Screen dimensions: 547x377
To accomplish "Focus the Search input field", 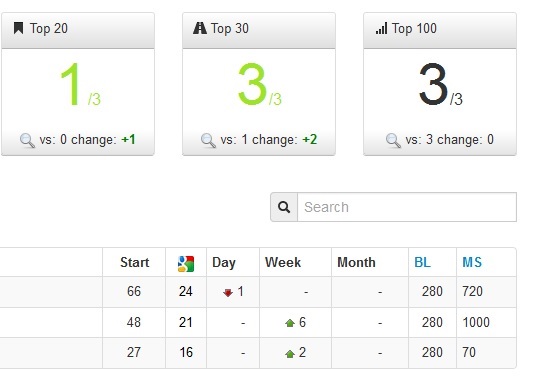I will pyautogui.click(x=407, y=207).
